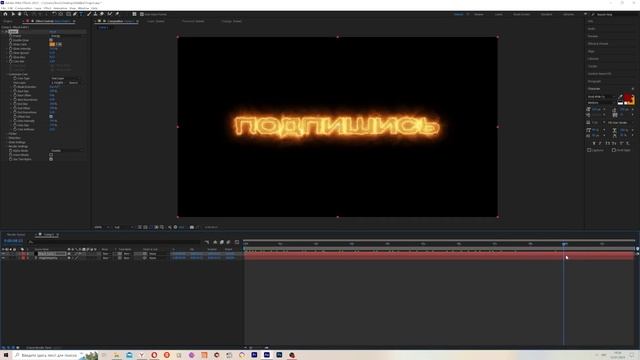Select the Hand tool
Screen dimensions: 640x360
tap(19, 14)
